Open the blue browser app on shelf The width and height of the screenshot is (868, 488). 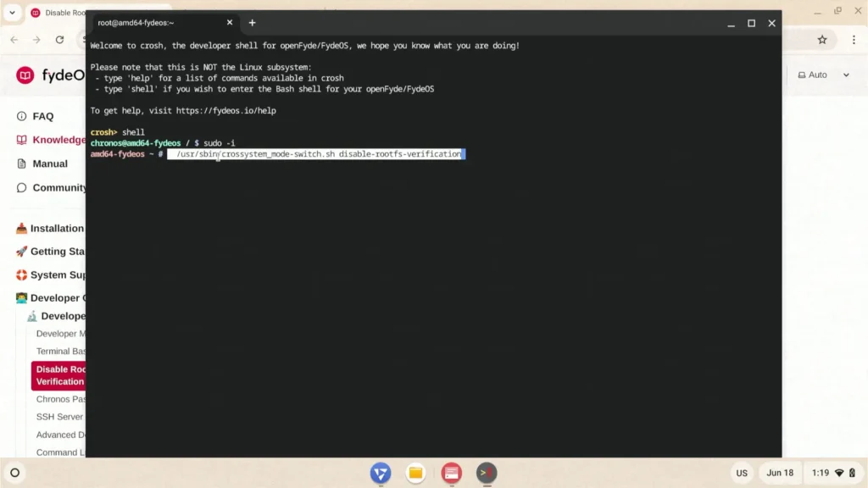(381, 473)
